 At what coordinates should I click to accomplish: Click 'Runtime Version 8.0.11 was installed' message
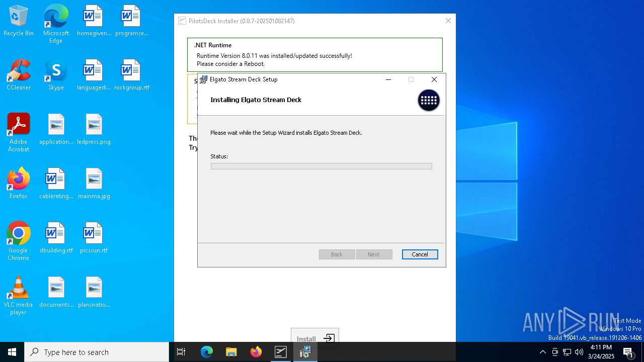pyautogui.click(x=274, y=56)
